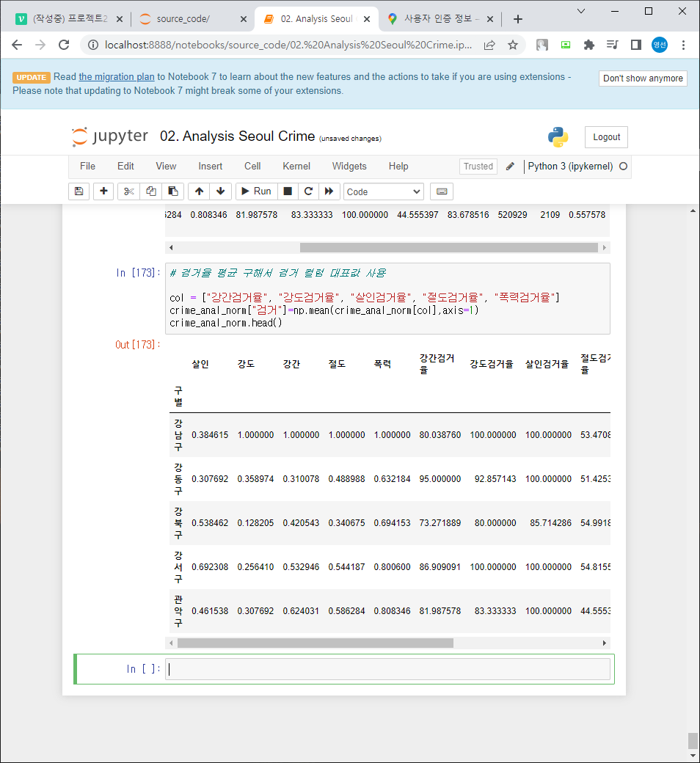Click the page vertical scrollbar down arrow
The height and width of the screenshot is (763, 700).
[693, 756]
